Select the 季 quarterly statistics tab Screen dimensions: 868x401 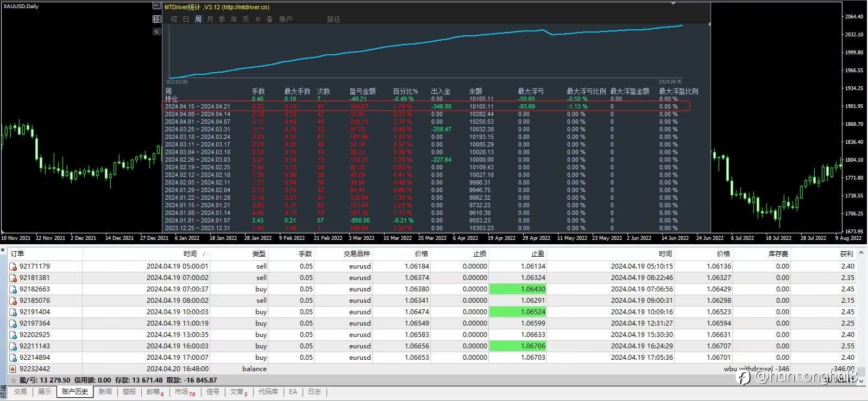pyautogui.click(x=222, y=19)
